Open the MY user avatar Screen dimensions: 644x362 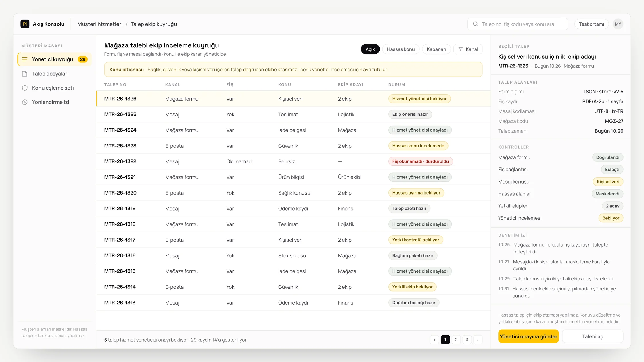click(618, 24)
